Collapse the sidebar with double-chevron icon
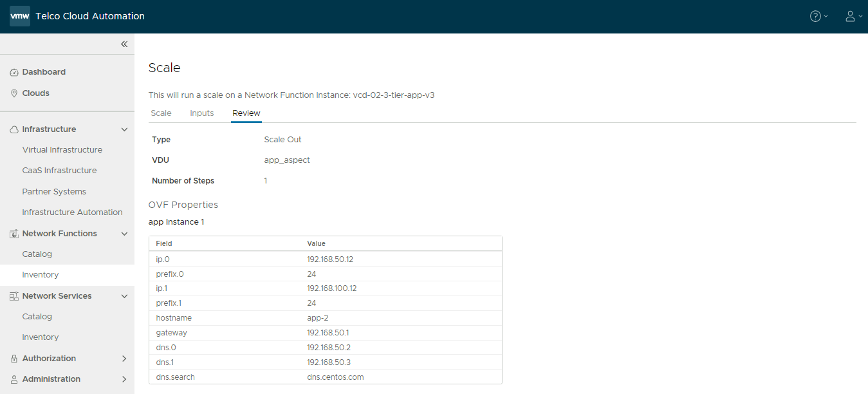 (124, 44)
